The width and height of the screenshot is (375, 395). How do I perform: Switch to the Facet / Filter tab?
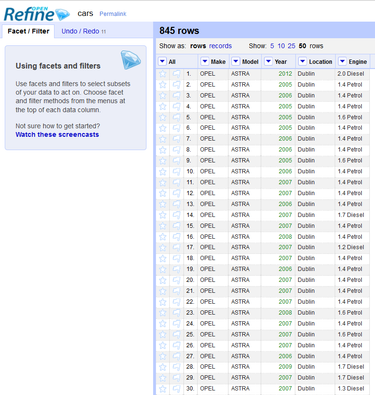[28, 31]
